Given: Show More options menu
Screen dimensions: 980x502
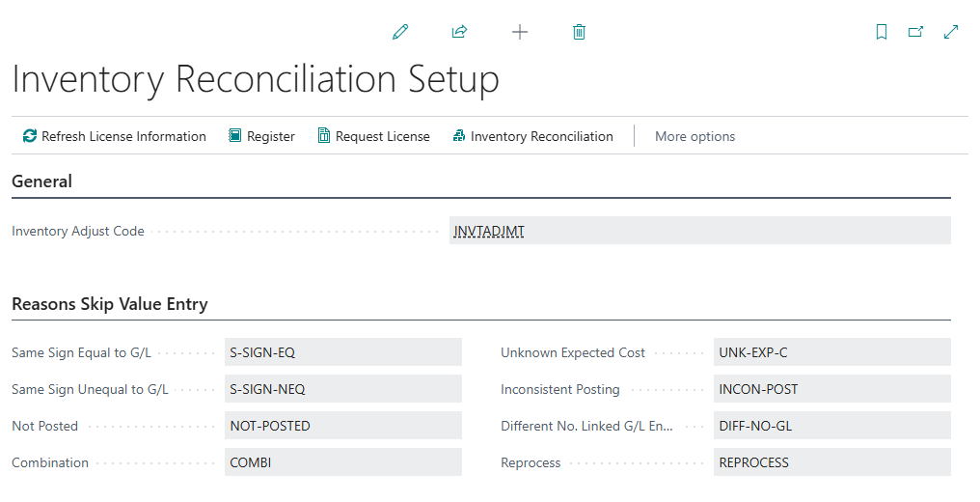Looking at the screenshot, I should pos(694,136).
